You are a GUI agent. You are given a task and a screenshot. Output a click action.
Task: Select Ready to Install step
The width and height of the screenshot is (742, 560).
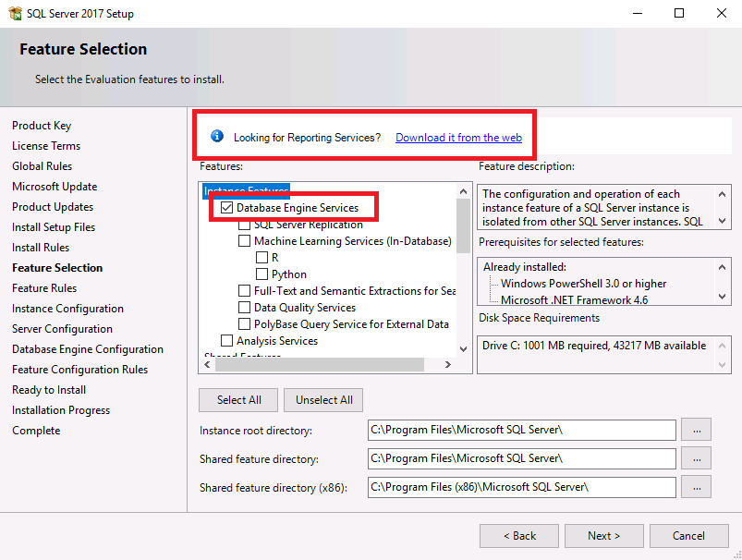click(x=49, y=390)
